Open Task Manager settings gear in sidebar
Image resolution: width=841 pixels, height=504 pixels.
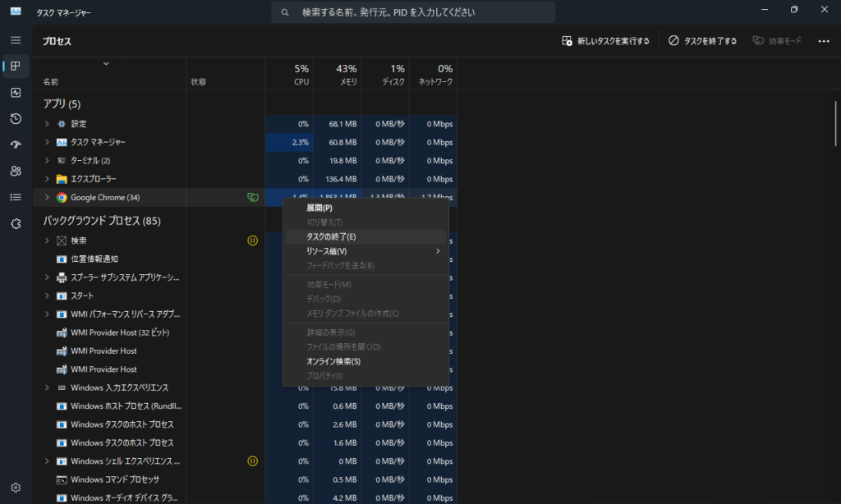pyautogui.click(x=16, y=488)
